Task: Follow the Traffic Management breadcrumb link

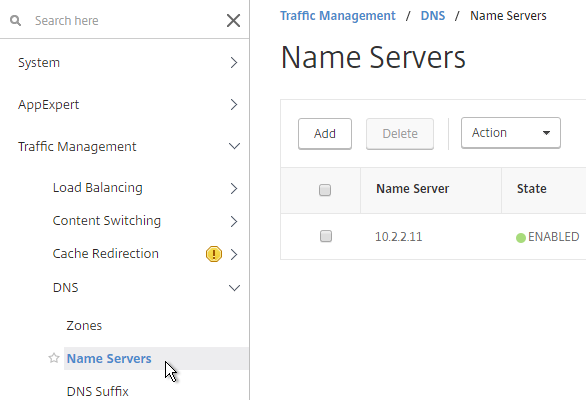Action: point(338,16)
